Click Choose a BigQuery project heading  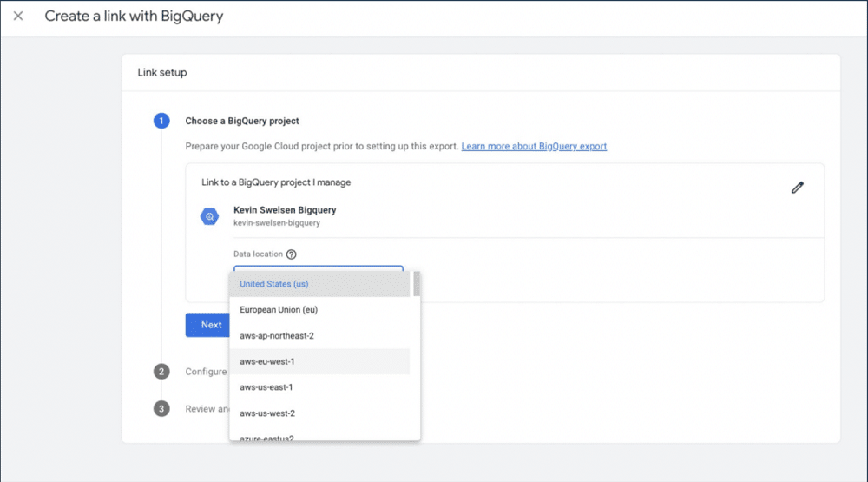click(242, 121)
